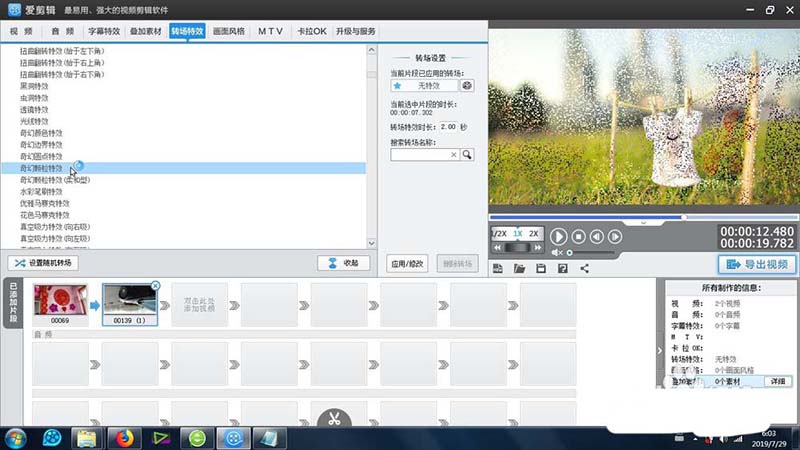Set playback speed to 1/2X
The image size is (800, 450).
[499, 234]
